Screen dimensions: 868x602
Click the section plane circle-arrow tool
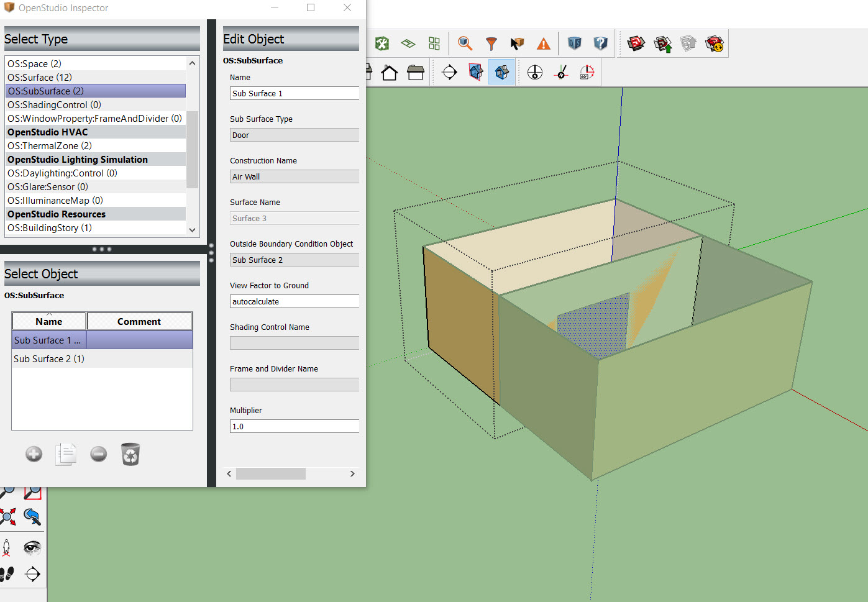[x=449, y=73]
